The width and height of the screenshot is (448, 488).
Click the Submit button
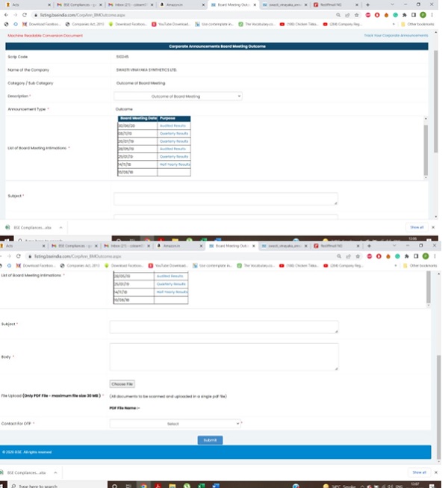(210, 440)
